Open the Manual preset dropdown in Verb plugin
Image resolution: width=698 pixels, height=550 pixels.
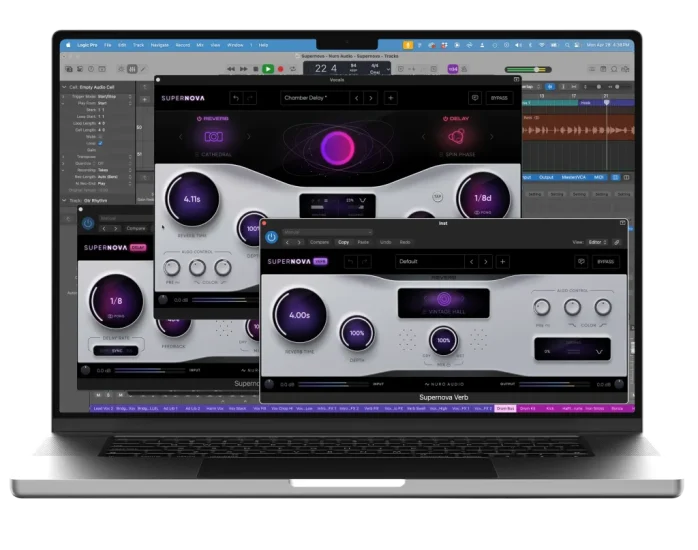tap(327, 232)
